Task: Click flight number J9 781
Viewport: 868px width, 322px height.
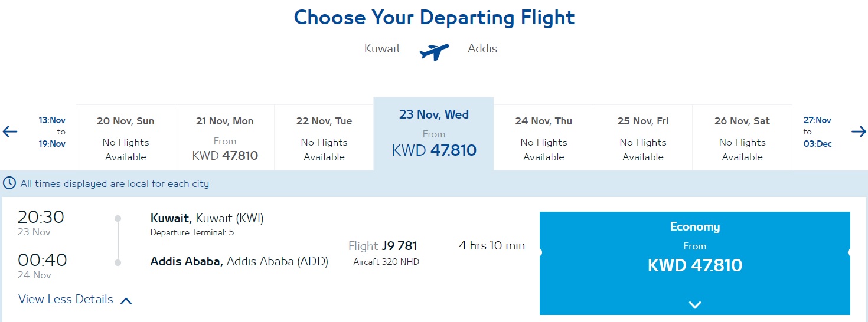Action: click(400, 246)
